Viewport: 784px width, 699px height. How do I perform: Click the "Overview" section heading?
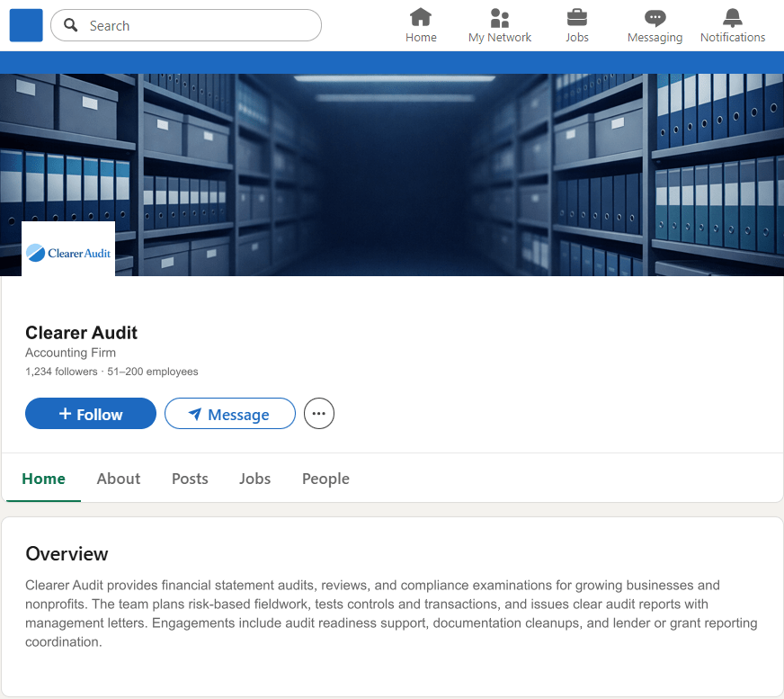pyautogui.click(x=67, y=554)
